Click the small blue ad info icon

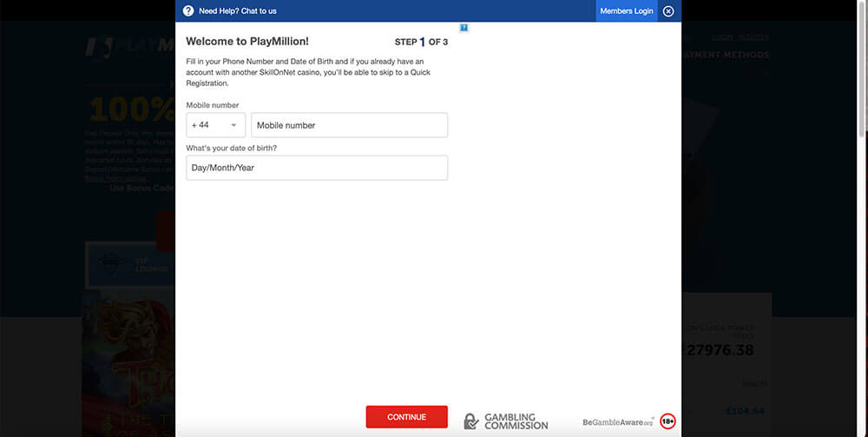tap(464, 28)
